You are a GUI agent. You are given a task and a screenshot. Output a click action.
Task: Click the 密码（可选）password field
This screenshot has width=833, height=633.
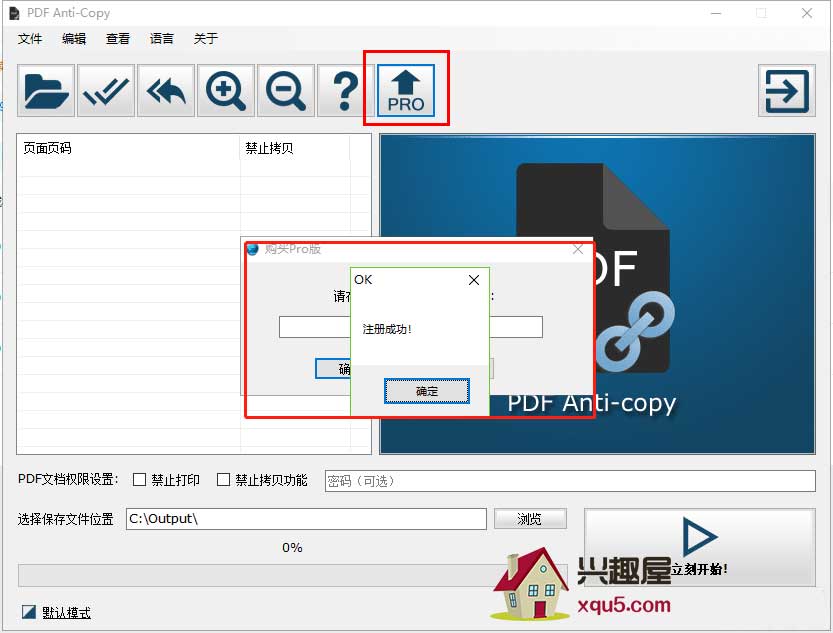coord(570,481)
